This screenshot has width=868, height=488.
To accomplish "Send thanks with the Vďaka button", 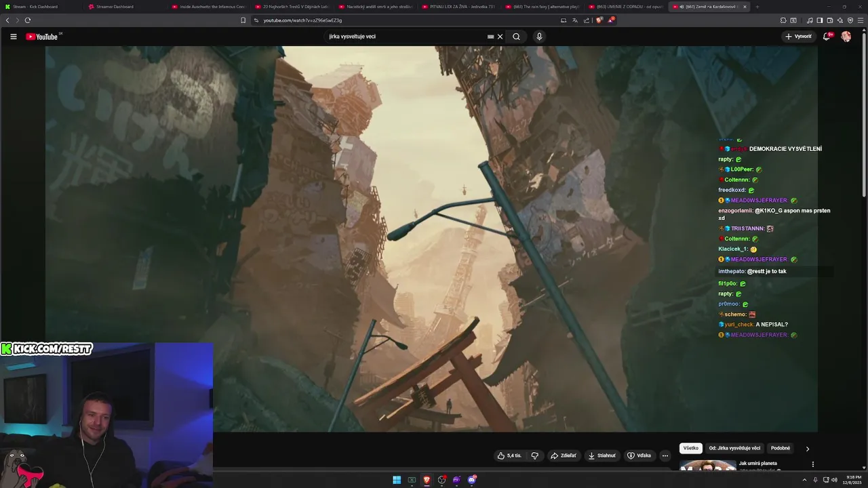I will coord(639,455).
